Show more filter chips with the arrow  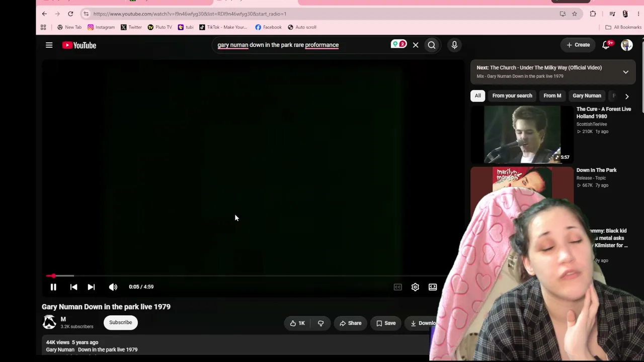pyautogui.click(x=627, y=96)
